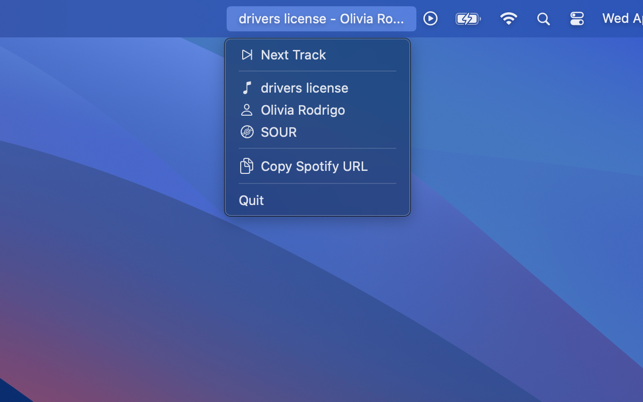Skip to the Next Track

(x=317, y=55)
